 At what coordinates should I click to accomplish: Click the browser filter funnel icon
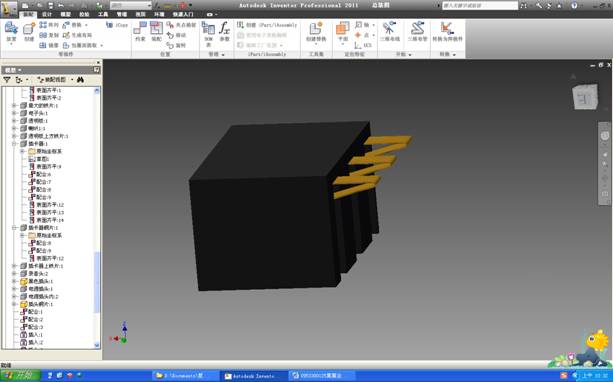click(7, 80)
